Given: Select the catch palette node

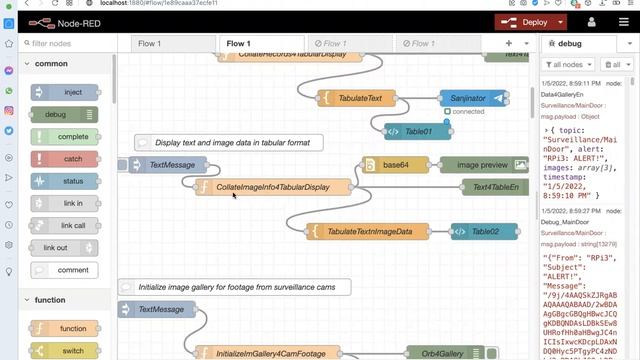Looking at the screenshot, I should click(x=64, y=159).
